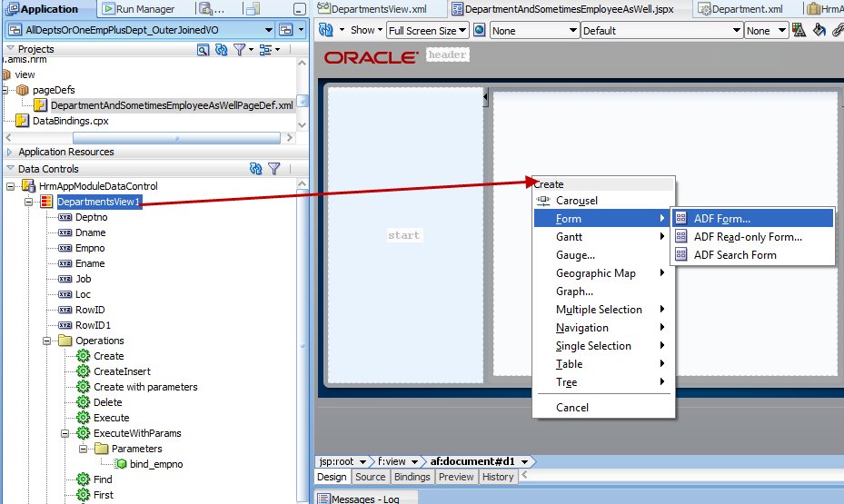Click the text formatting icon in the editor toolbar

(799, 30)
